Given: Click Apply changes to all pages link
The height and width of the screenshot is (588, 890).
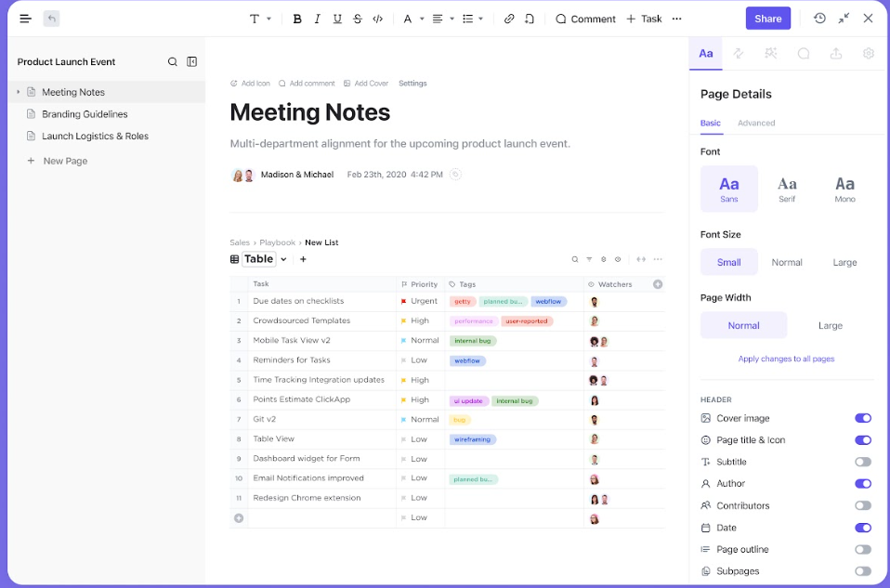Looking at the screenshot, I should pyautogui.click(x=786, y=359).
